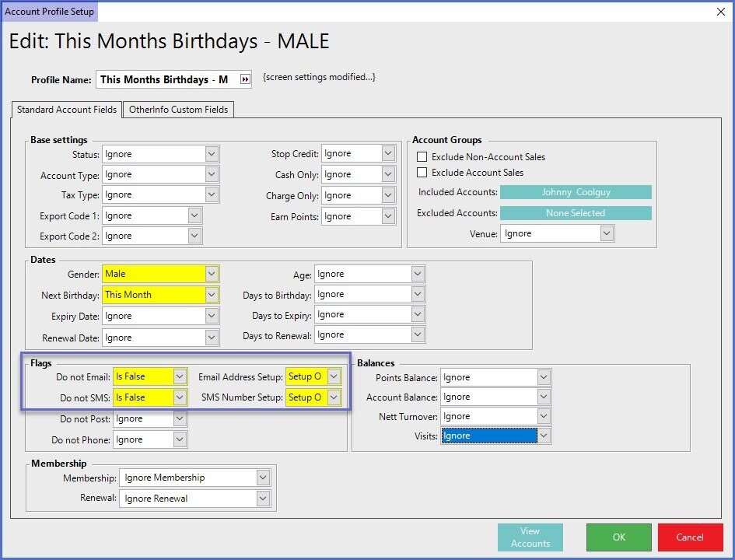Open the Email Address Setup dropdown
This screenshot has height=560, width=735.
(334, 376)
